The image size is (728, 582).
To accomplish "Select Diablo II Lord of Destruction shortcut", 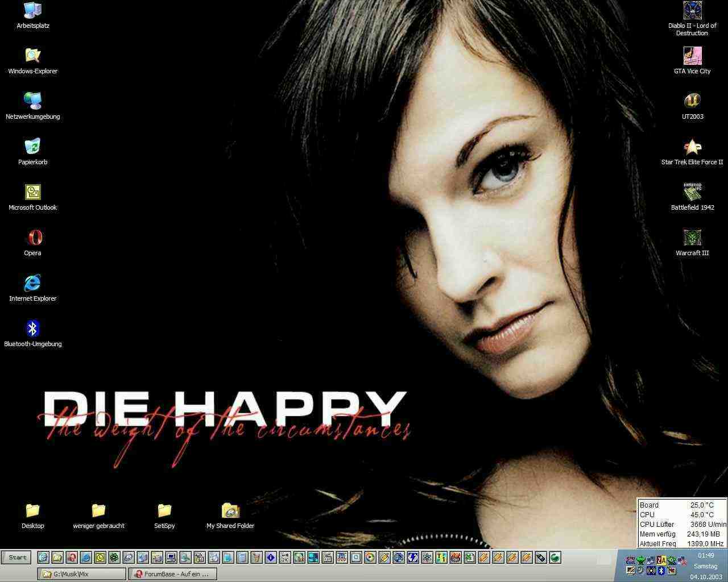I will [692, 19].
